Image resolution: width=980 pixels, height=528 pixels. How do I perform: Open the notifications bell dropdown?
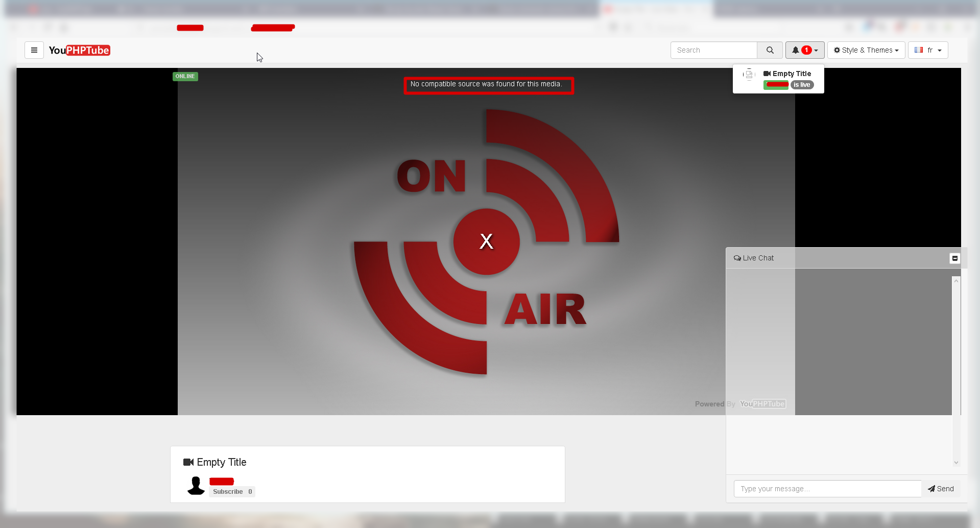click(805, 50)
